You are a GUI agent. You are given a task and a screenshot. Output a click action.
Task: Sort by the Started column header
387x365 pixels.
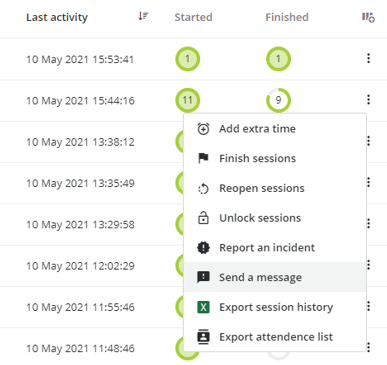[193, 17]
